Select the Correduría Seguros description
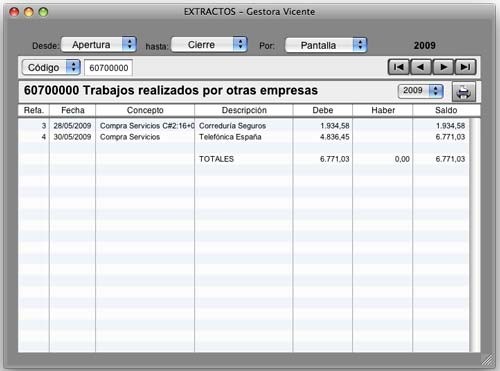 coord(232,126)
